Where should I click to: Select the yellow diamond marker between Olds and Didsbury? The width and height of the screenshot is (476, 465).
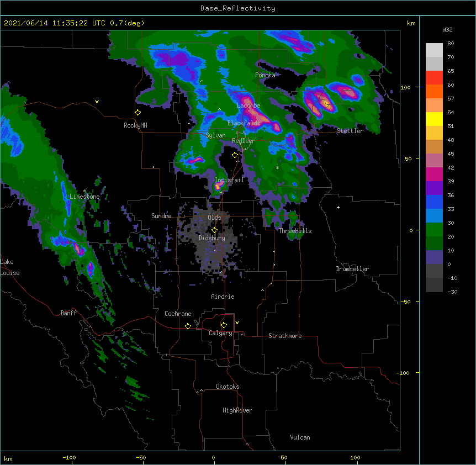coord(214,230)
